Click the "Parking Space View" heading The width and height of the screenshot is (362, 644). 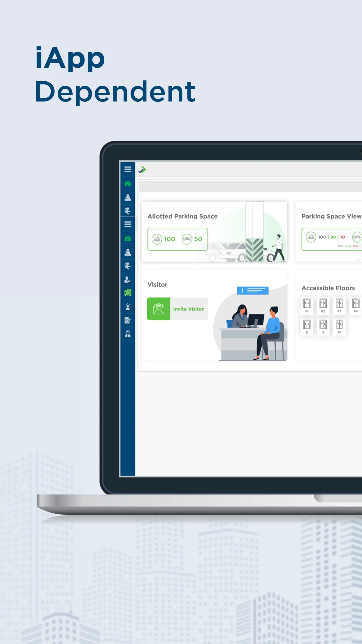(x=331, y=216)
